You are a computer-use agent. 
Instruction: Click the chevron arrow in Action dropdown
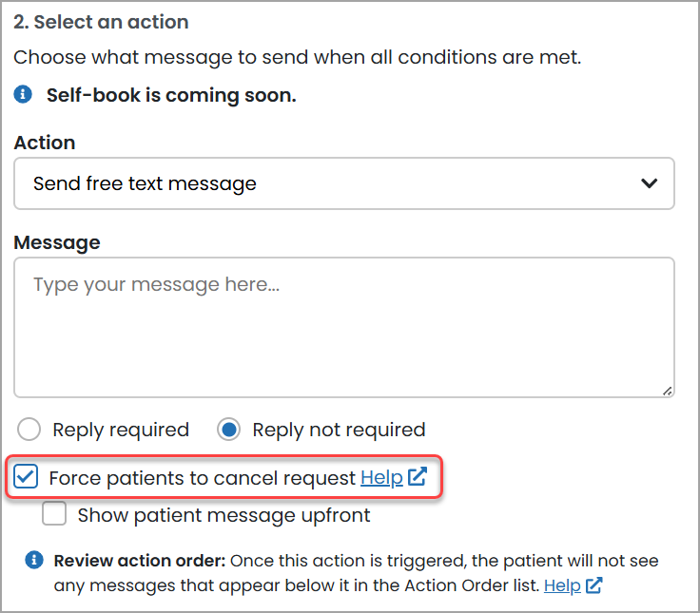pos(650,183)
